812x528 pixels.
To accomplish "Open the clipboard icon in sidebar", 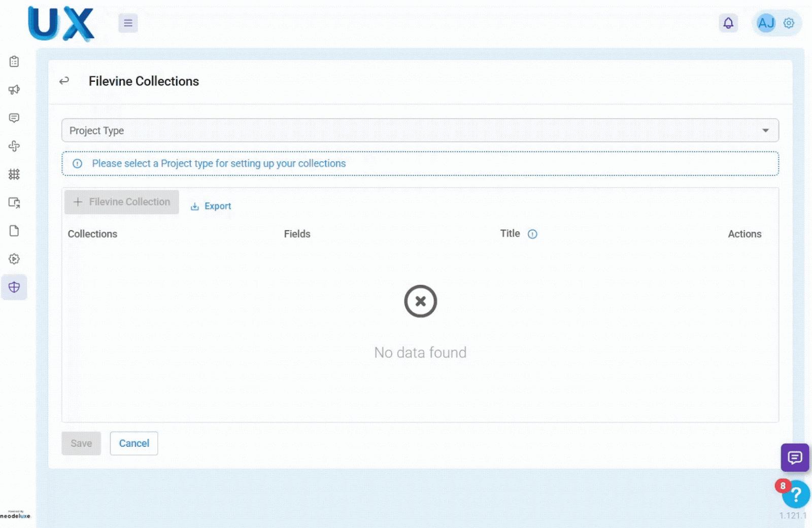I will coord(14,61).
